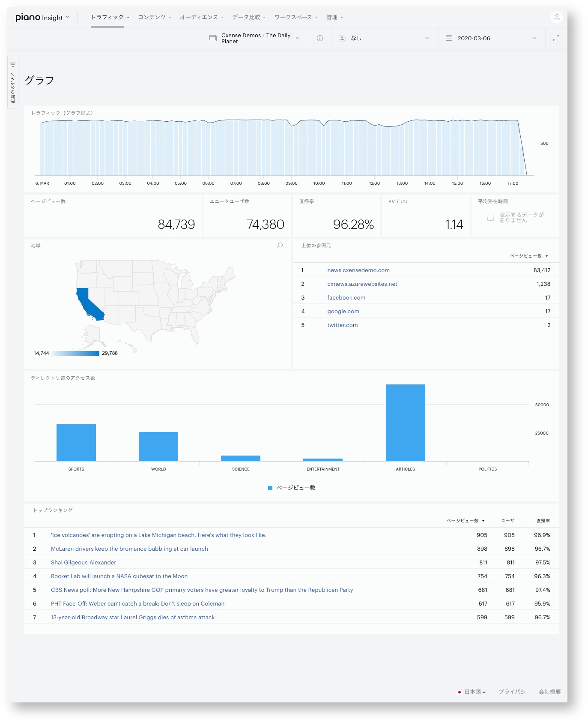
Task: Open the 日本語 language selector
Action: [472, 692]
